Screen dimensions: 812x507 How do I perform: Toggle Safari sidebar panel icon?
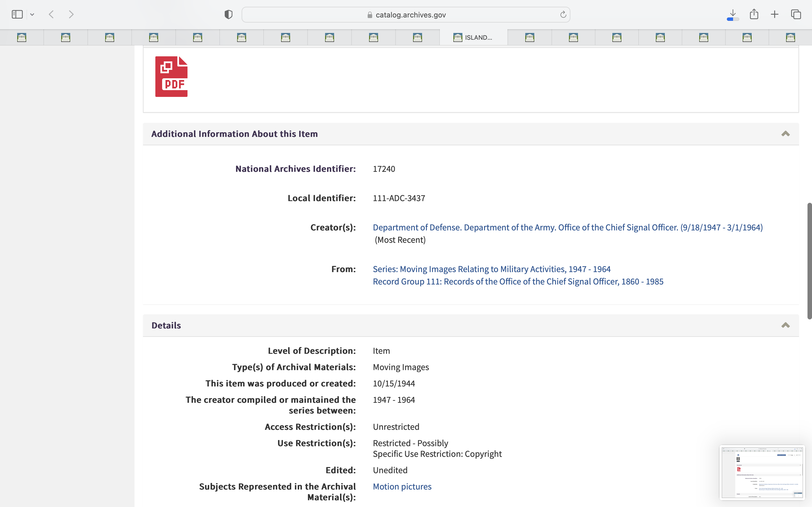coord(17,14)
